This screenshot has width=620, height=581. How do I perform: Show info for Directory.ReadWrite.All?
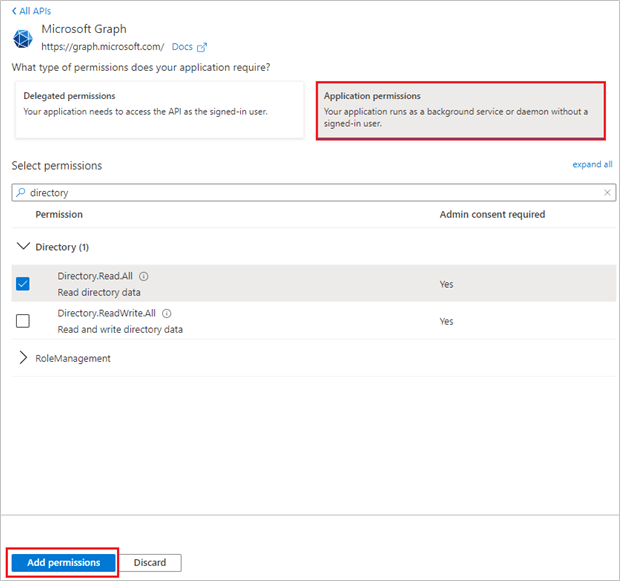coord(167,313)
